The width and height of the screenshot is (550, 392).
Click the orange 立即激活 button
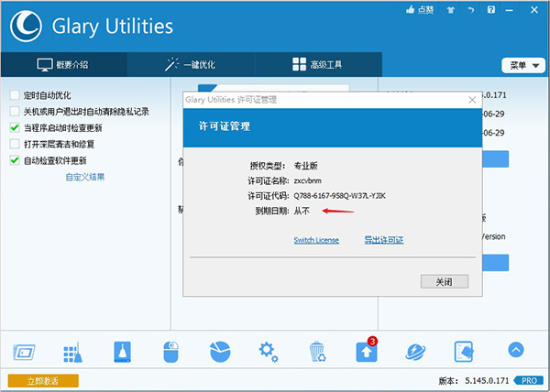click(x=43, y=381)
